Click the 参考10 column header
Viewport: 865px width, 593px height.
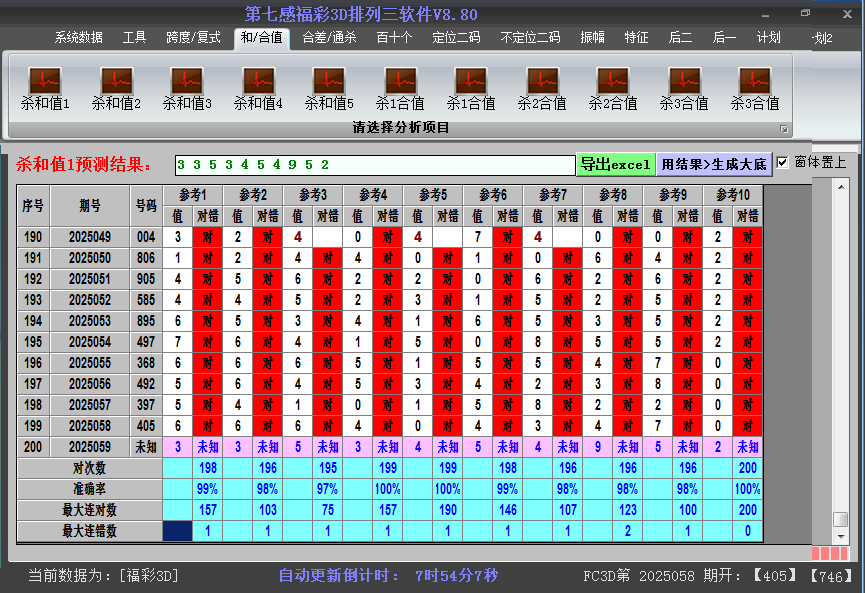[733, 195]
